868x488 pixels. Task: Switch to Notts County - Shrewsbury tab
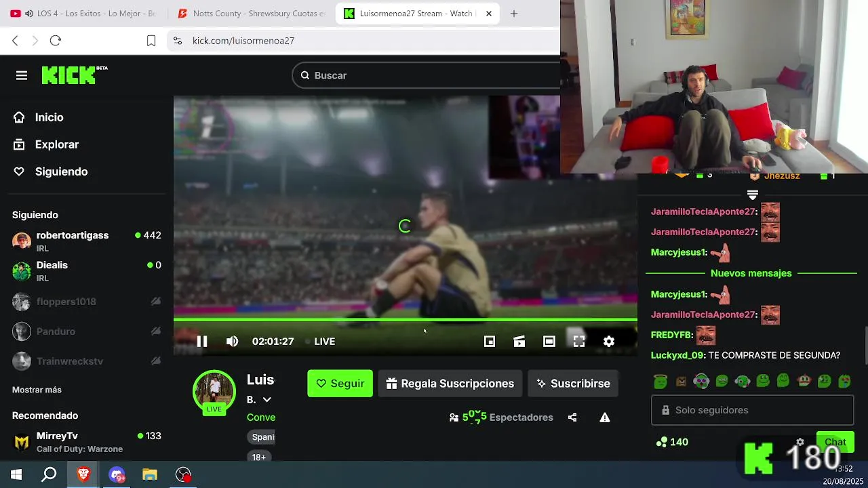[x=252, y=14]
